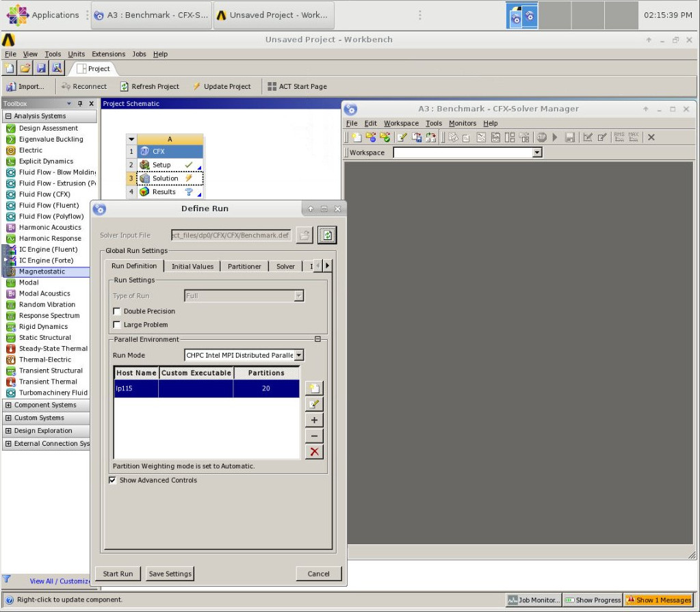700x612 pixels.
Task: Click Cancel in the Define Run dialog
Action: (318, 574)
